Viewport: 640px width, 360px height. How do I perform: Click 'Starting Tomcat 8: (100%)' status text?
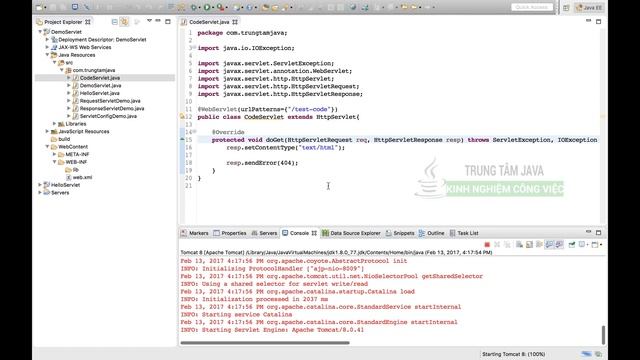[x=513, y=354]
